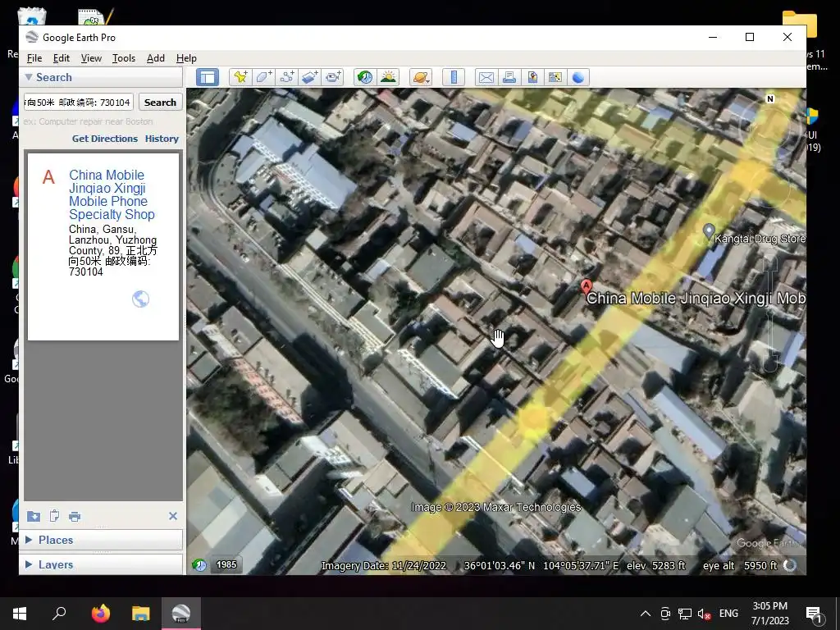The width and height of the screenshot is (840, 630).
Task: Clear search results with X icon
Action: (x=172, y=516)
